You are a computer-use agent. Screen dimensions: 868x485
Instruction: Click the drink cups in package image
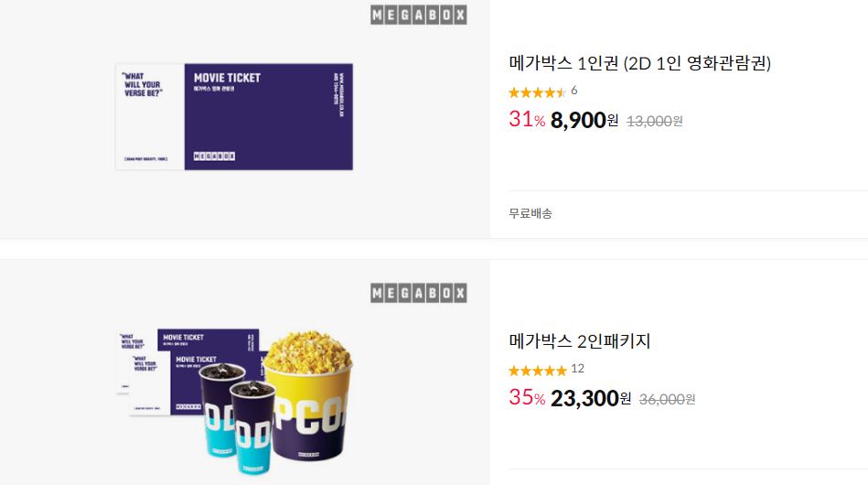pos(239,418)
